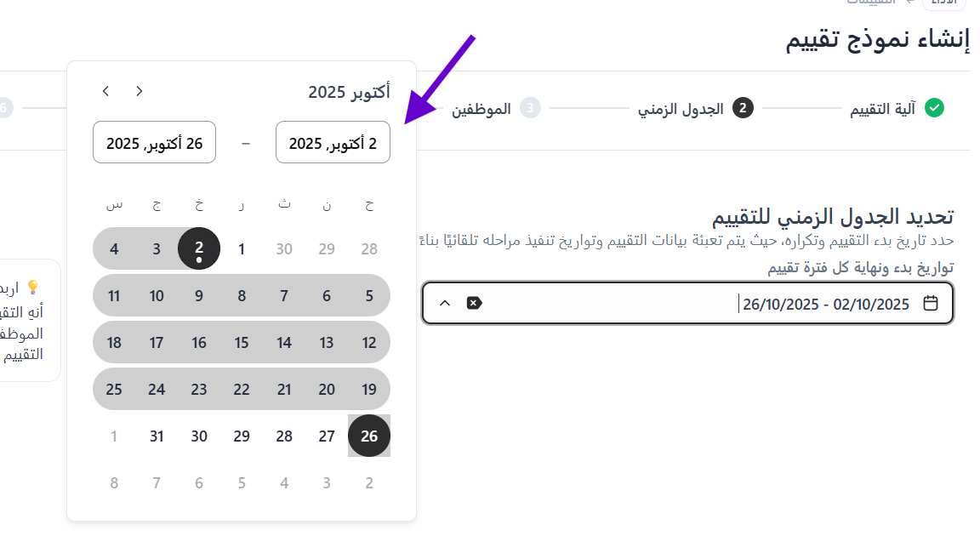Click the date range text "26/10/2025 - 02/10/2025"
Image resolution: width=980 pixels, height=536 pixels.
825,304
